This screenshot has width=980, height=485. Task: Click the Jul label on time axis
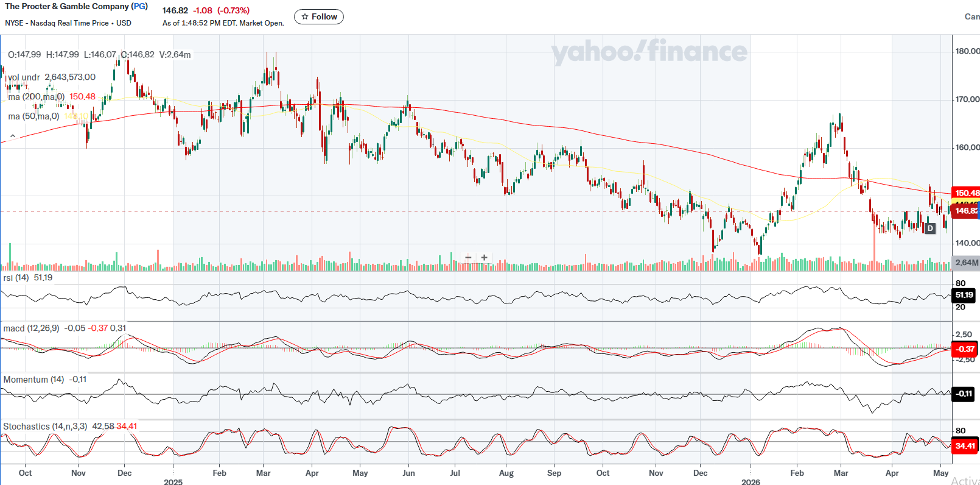(455, 473)
